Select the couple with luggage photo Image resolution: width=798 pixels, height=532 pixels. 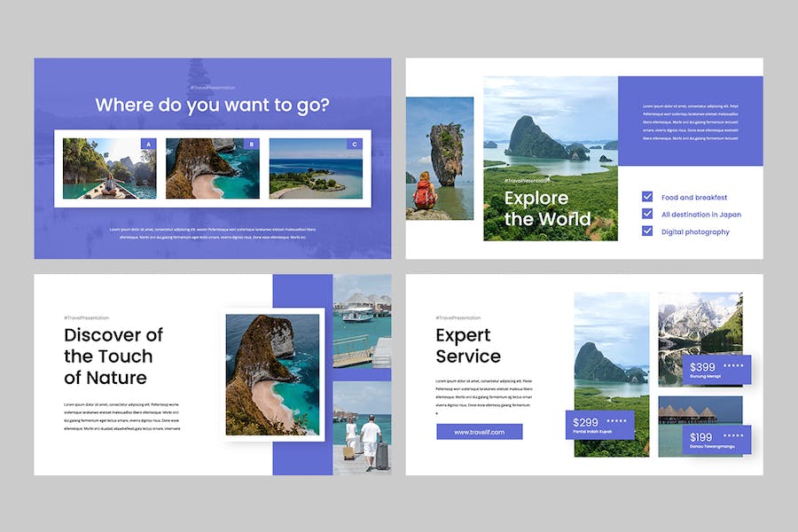pyautogui.click(x=362, y=428)
